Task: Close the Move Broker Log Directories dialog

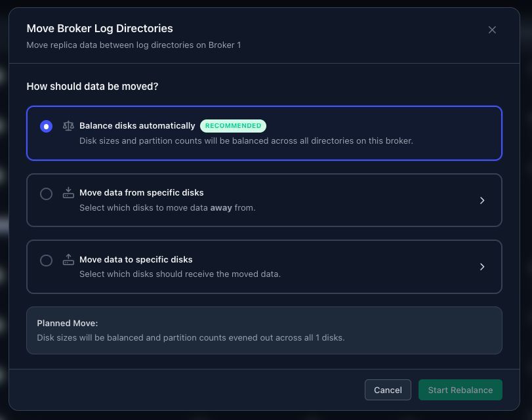Action: coord(492,30)
